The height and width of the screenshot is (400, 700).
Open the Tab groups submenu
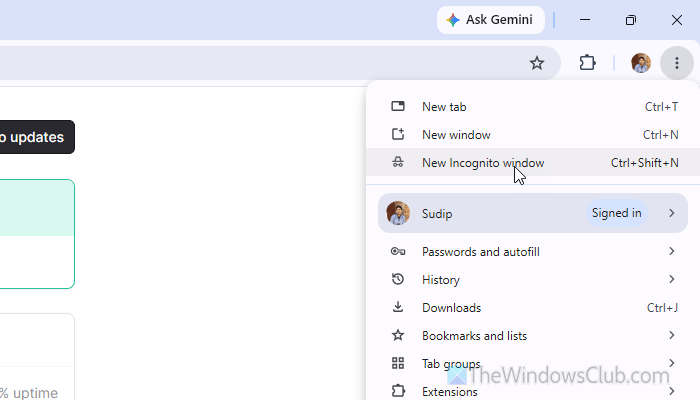tap(533, 364)
